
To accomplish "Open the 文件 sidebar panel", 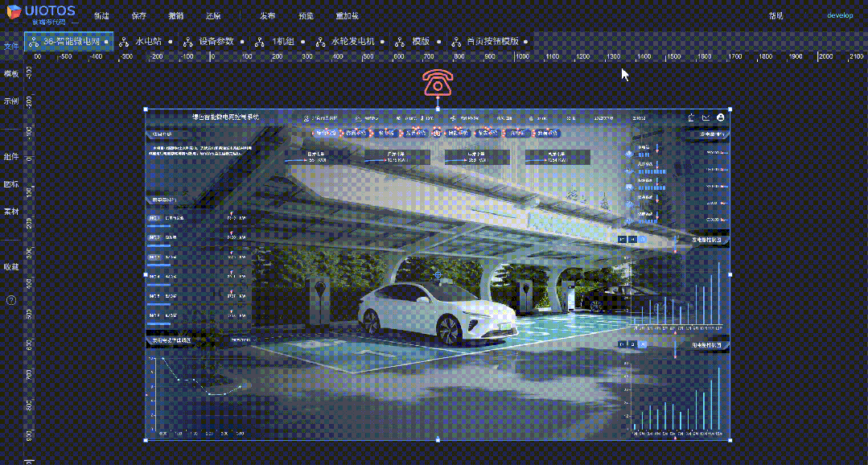I will tap(11, 46).
